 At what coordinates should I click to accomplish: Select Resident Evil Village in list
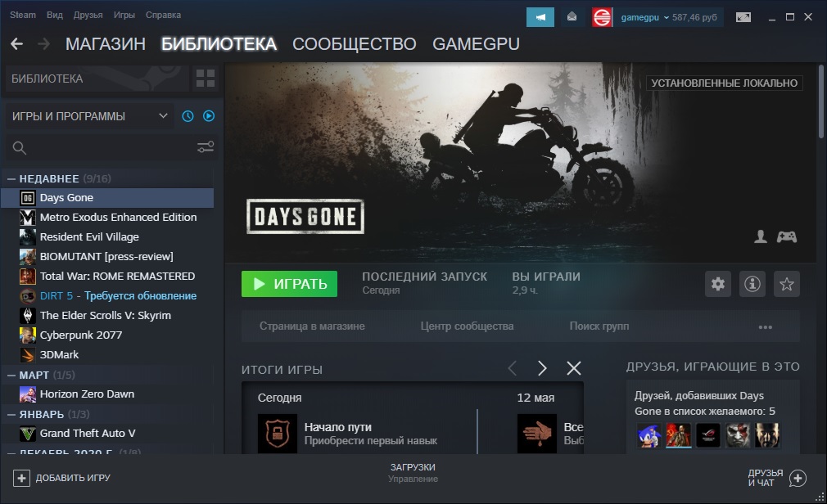tap(108, 236)
